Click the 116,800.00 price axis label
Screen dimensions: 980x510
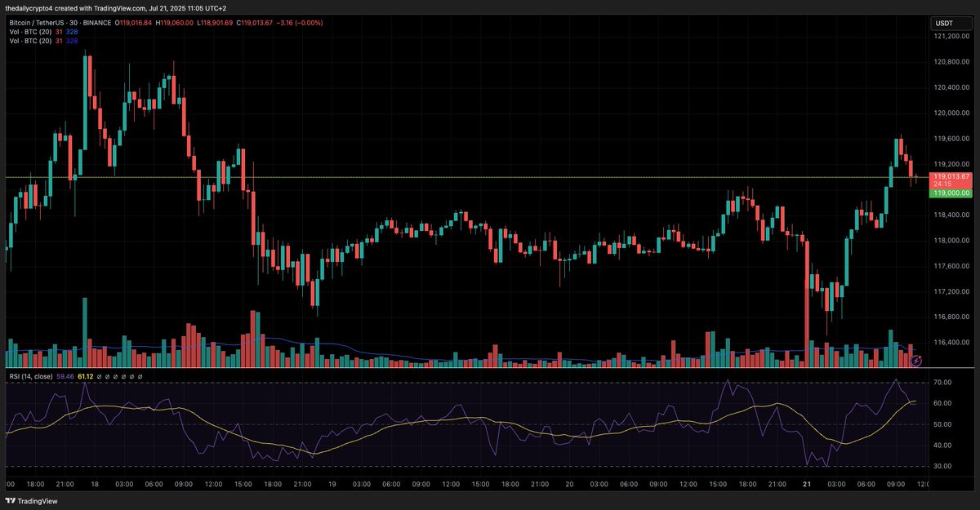click(952, 317)
